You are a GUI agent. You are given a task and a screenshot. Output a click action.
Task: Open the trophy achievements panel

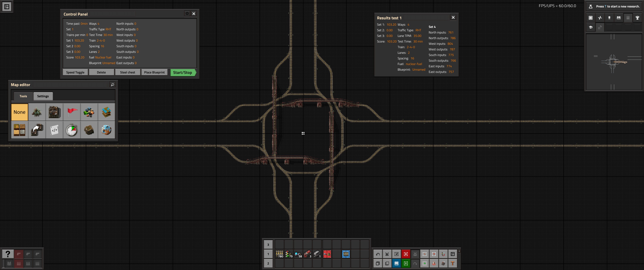637,18
